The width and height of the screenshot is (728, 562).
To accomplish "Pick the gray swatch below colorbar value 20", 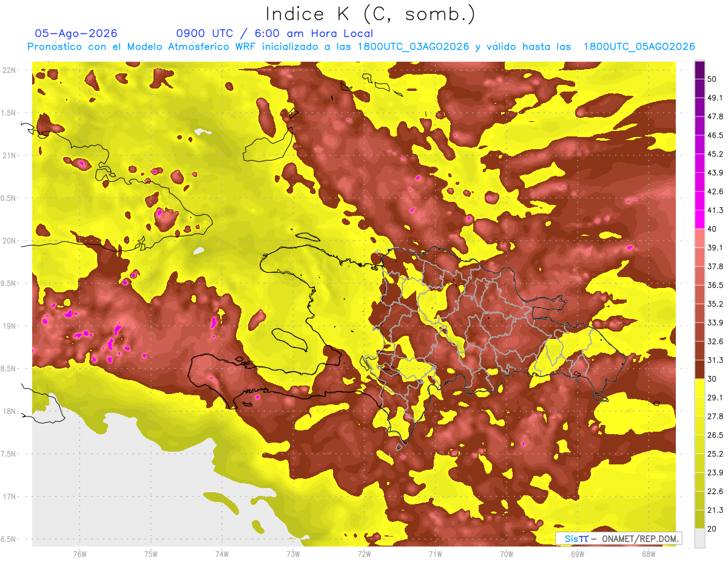I will (699, 538).
